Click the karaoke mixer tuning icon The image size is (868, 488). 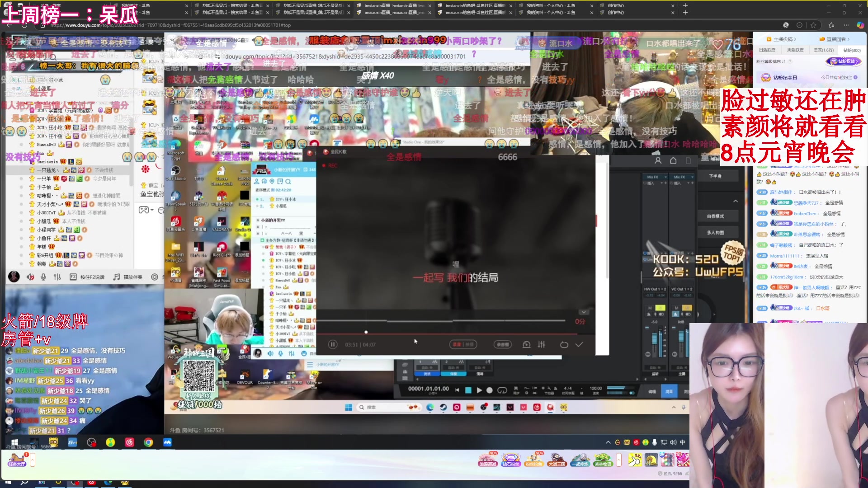542,344
